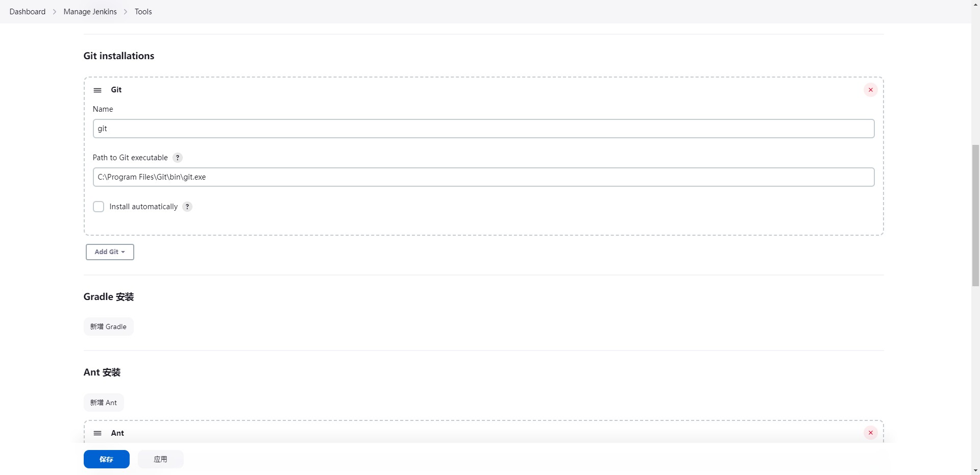
Task: Click the 新增 Ant button
Action: [x=104, y=403]
